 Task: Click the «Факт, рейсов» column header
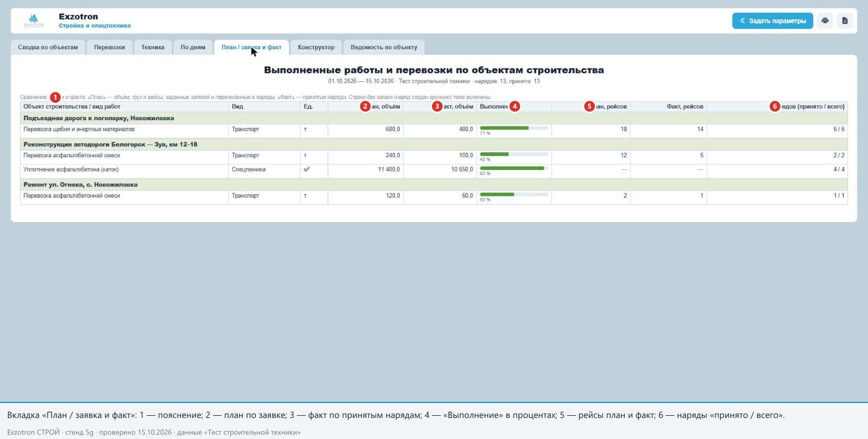[x=668, y=106]
